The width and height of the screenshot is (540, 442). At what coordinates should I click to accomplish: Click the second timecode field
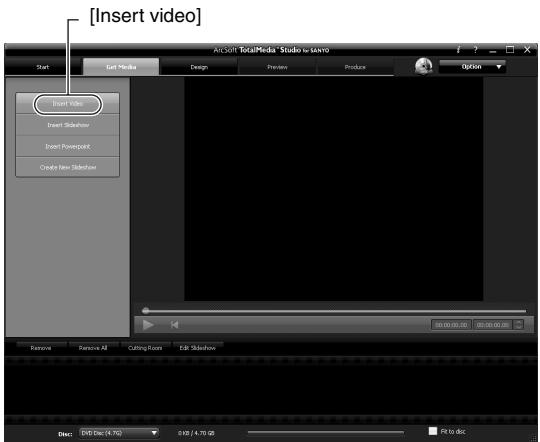pos(493,325)
